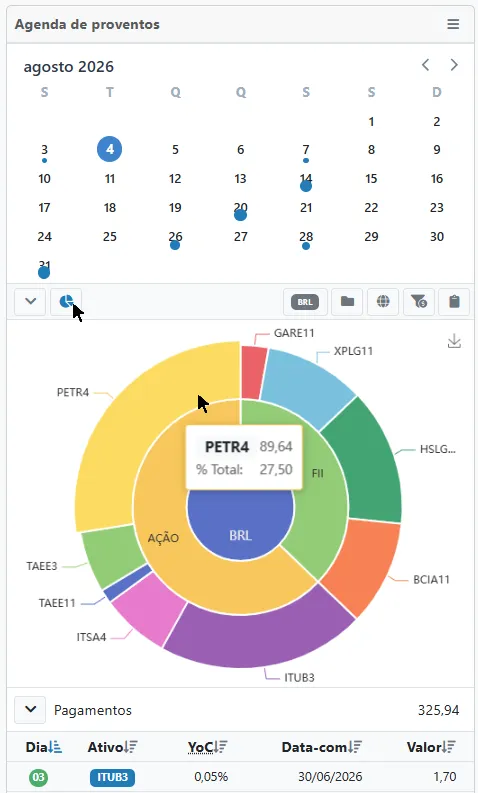Download the chart image
The width and height of the screenshot is (478, 793).
tap(454, 341)
